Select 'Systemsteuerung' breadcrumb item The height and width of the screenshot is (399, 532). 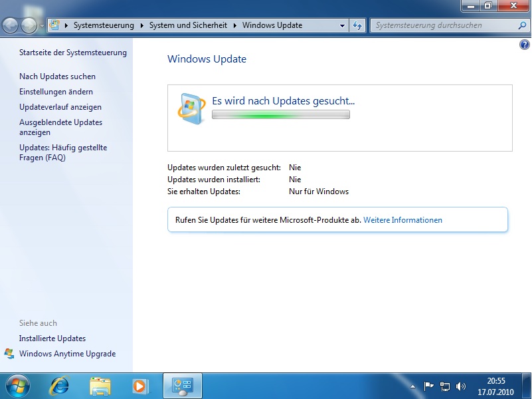(104, 25)
